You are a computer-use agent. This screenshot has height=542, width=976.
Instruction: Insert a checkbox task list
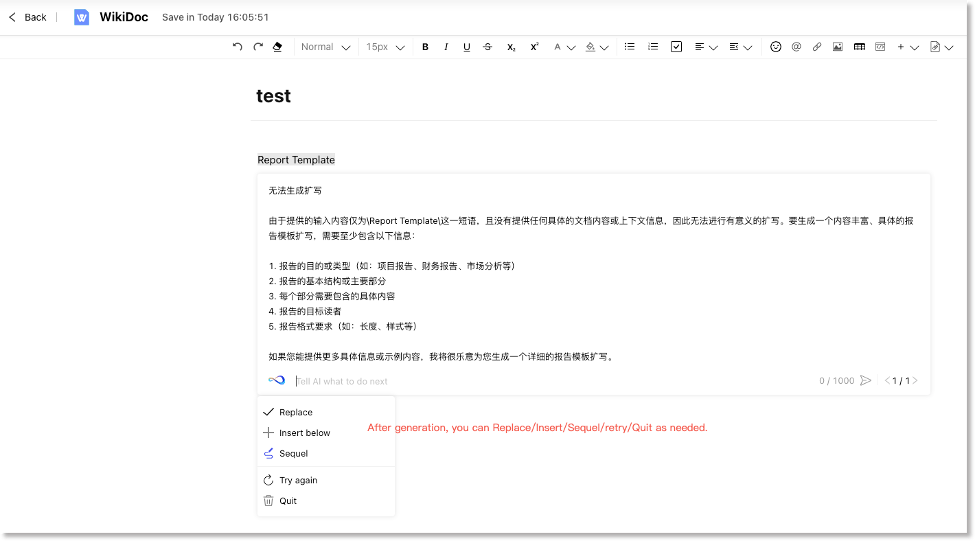[676, 47]
